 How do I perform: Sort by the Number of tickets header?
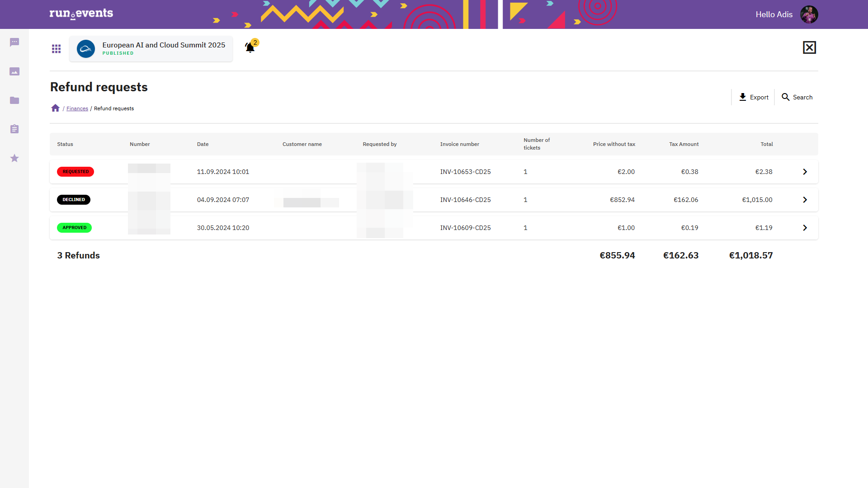[x=537, y=144]
